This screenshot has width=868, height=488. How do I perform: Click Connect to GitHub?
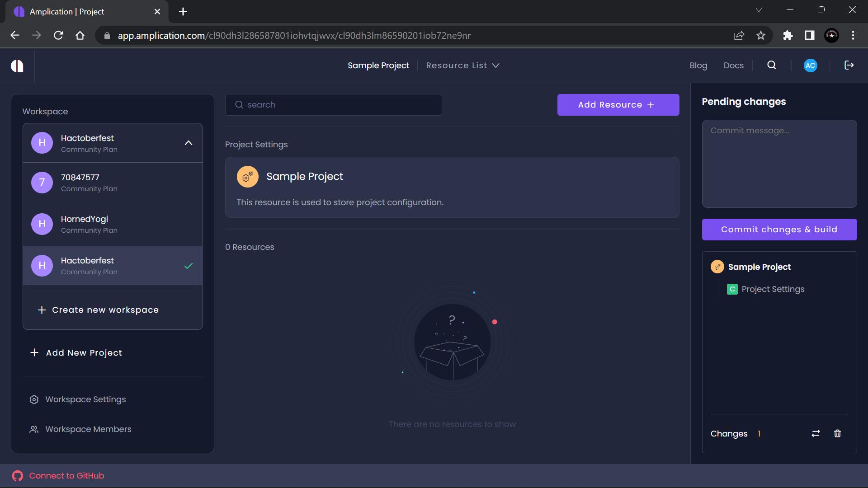[x=66, y=475]
